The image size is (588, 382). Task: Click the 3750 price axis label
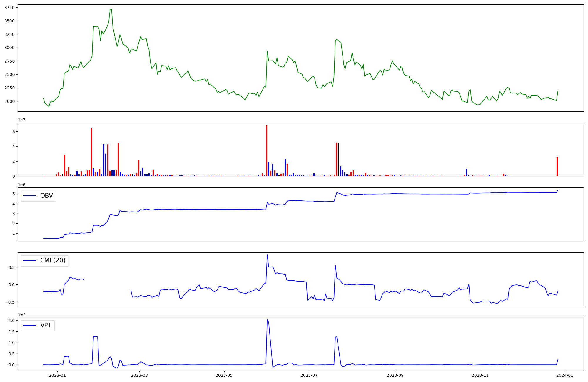[x=9, y=8]
